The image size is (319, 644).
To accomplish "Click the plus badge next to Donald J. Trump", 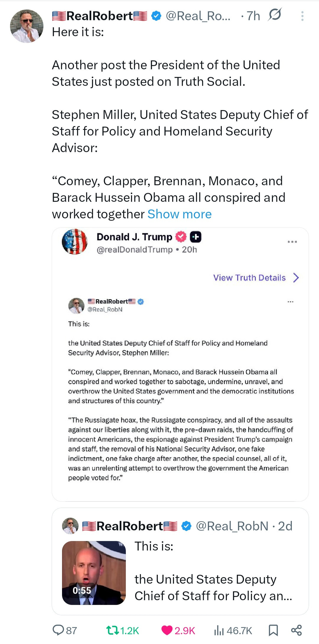I will tap(196, 237).
